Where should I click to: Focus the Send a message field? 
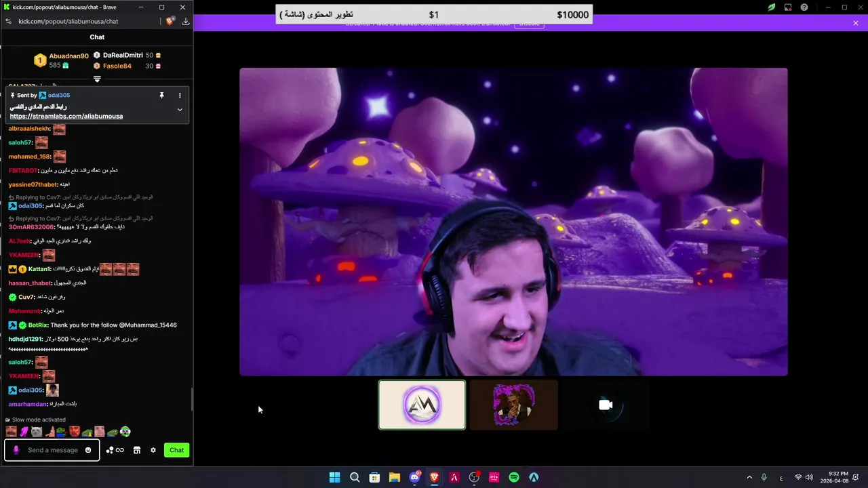click(x=53, y=450)
